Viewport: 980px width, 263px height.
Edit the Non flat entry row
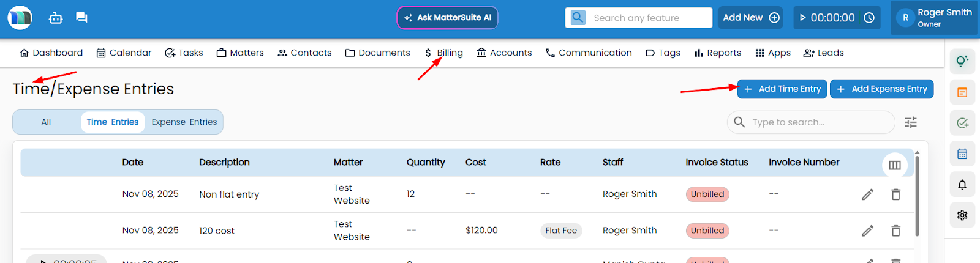(867, 194)
